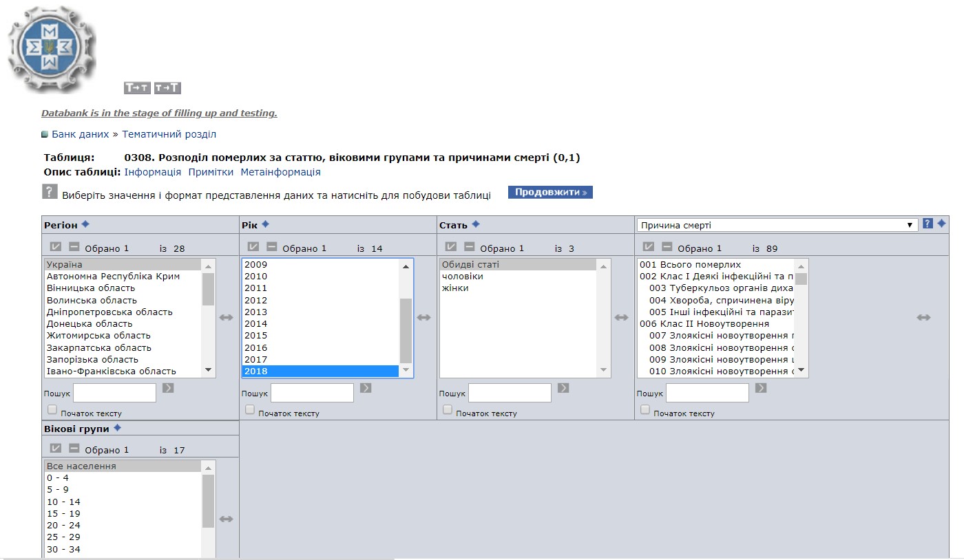Click the Пошук field under Рік

(x=312, y=393)
